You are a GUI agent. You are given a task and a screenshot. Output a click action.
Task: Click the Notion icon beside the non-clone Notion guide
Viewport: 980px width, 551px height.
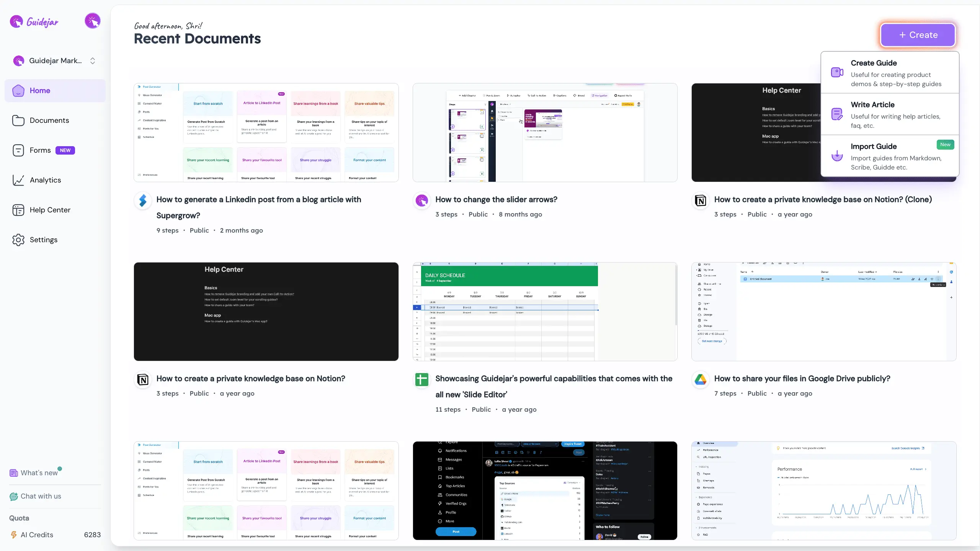143,380
